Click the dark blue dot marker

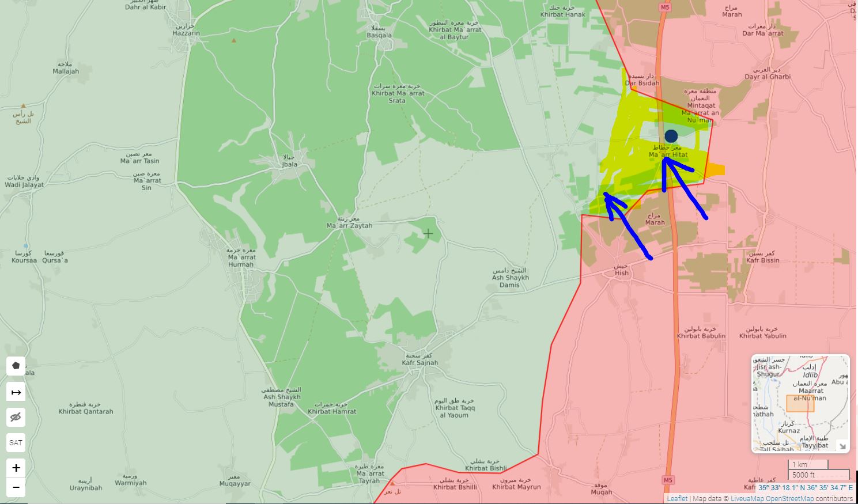click(x=671, y=136)
